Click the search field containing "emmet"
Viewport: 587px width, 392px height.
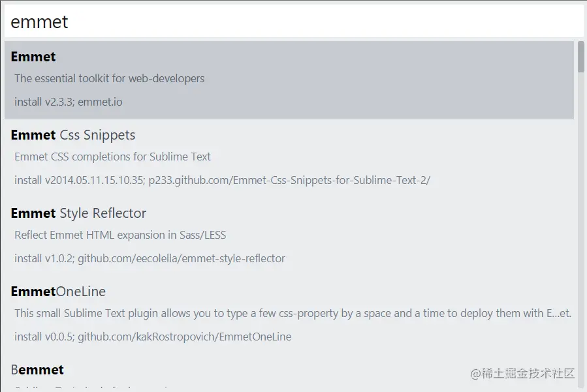point(293,22)
